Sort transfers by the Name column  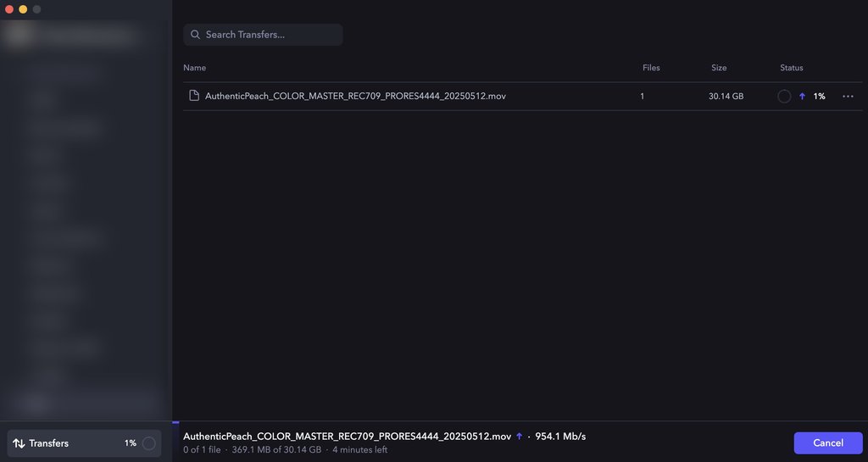point(195,68)
